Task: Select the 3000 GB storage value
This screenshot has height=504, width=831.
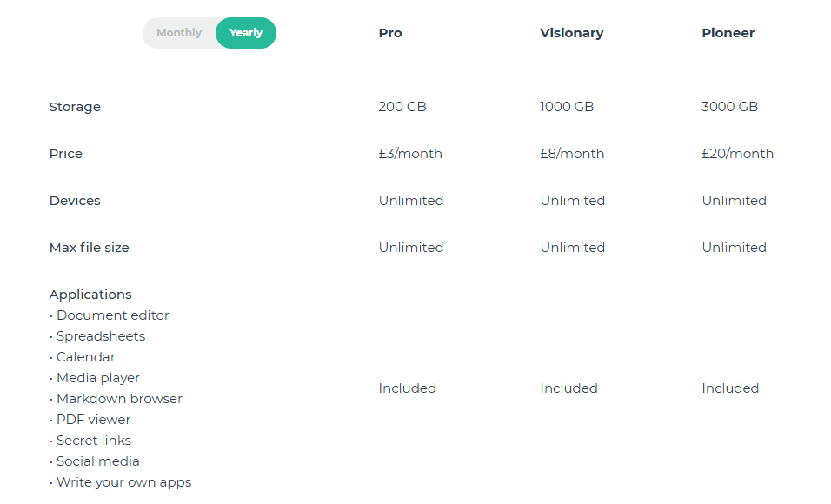Action: coord(730,107)
